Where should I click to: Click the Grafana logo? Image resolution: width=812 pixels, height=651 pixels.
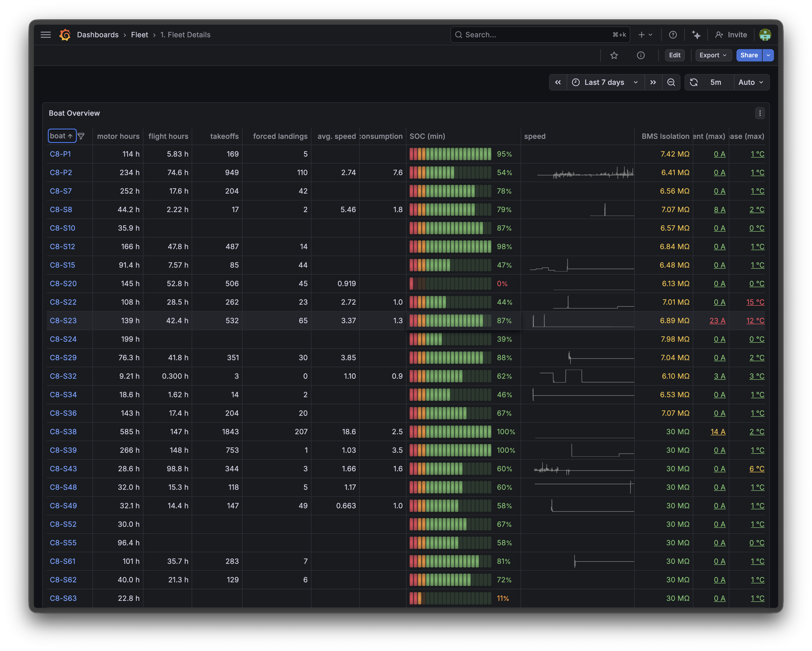65,35
